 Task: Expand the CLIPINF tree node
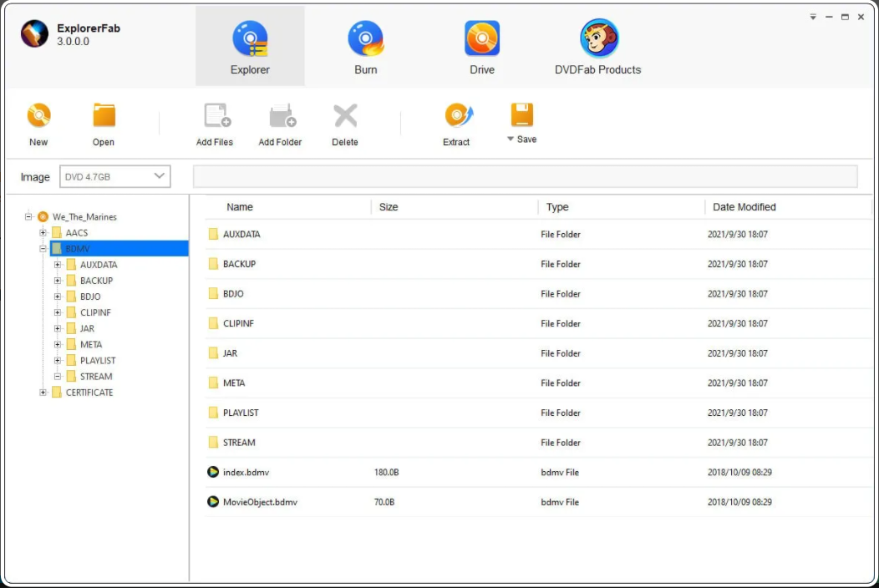point(57,312)
